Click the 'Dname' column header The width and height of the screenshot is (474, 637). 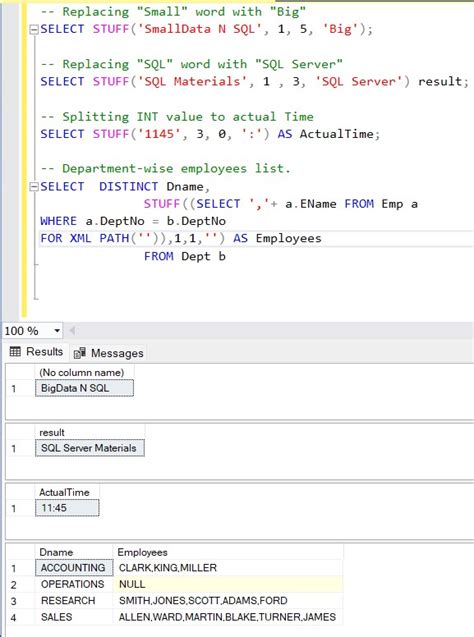pos(74,552)
